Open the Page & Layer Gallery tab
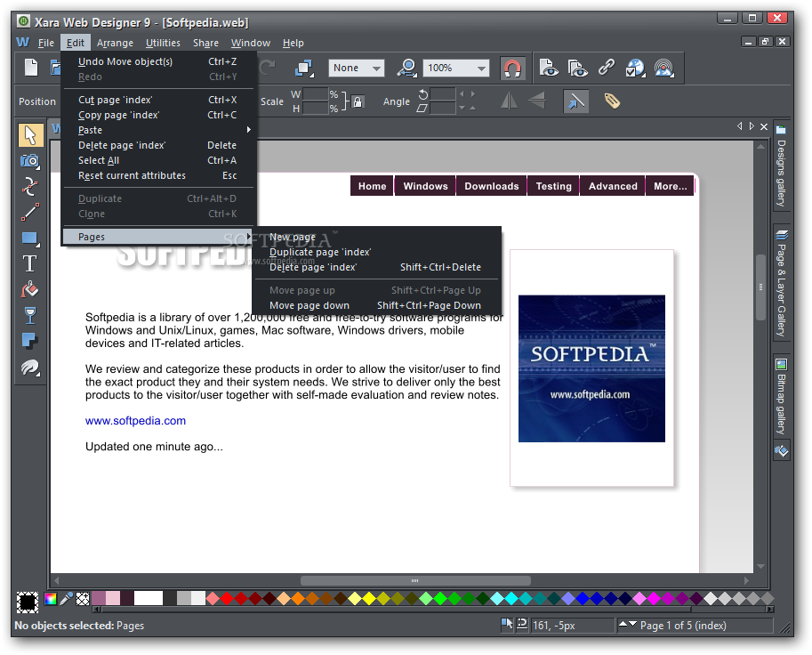Screen dimensions: 812x655 pos(781,282)
